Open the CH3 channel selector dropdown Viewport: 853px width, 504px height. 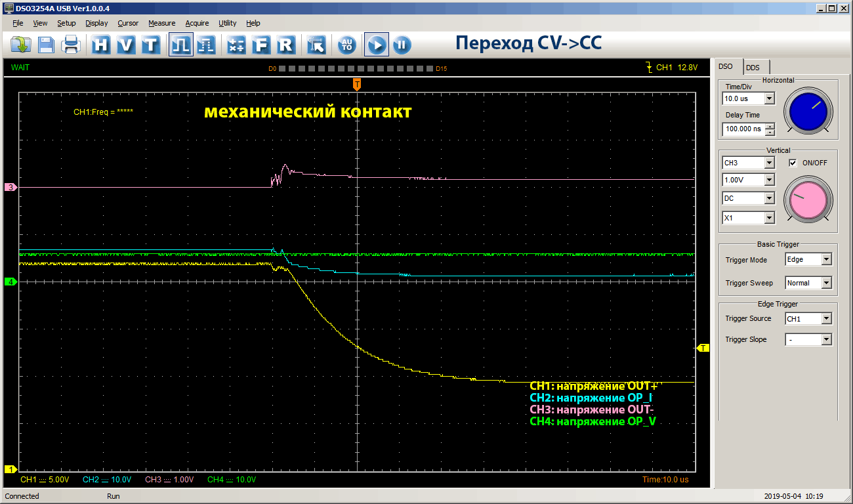[x=770, y=163]
